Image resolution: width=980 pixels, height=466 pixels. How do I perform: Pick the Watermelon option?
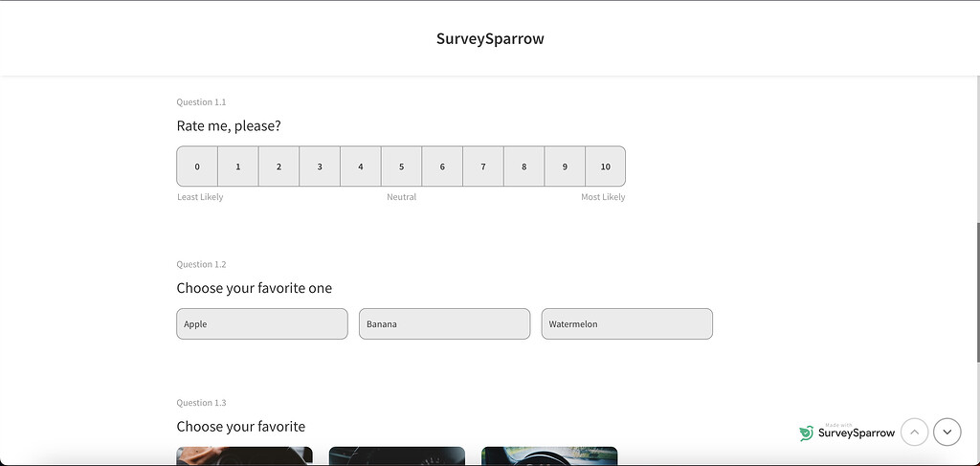[627, 324]
